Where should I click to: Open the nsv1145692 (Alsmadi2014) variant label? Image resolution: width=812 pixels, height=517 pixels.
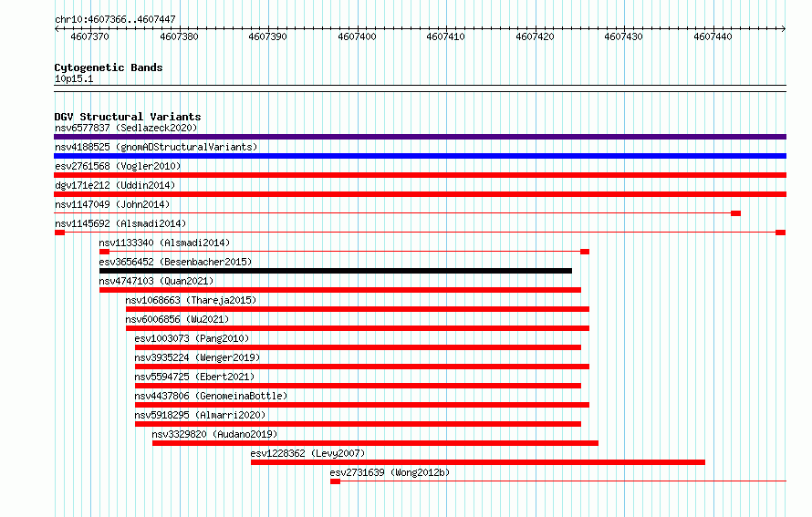click(x=120, y=223)
